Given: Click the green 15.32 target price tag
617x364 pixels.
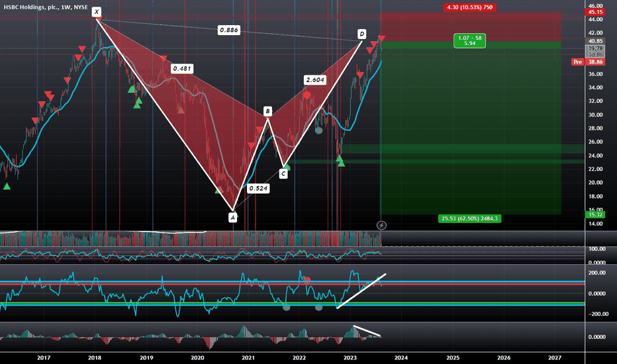Looking at the screenshot, I should [595, 214].
